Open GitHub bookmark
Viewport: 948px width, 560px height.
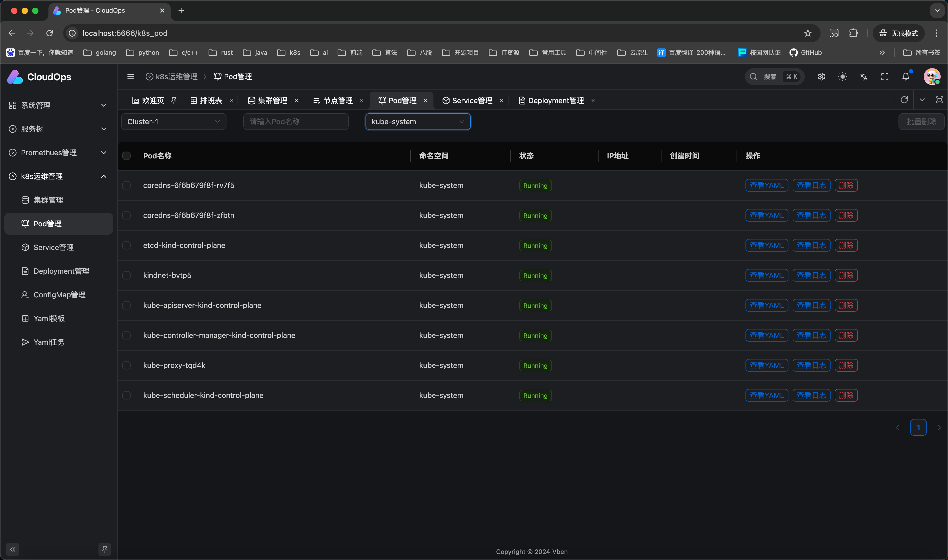click(x=806, y=52)
